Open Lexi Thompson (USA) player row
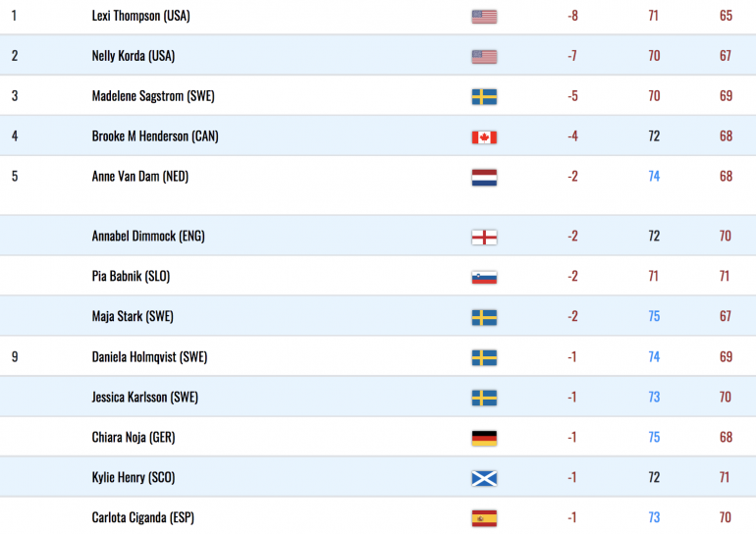Image resolution: width=756 pixels, height=534 pixels. click(378, 17)
